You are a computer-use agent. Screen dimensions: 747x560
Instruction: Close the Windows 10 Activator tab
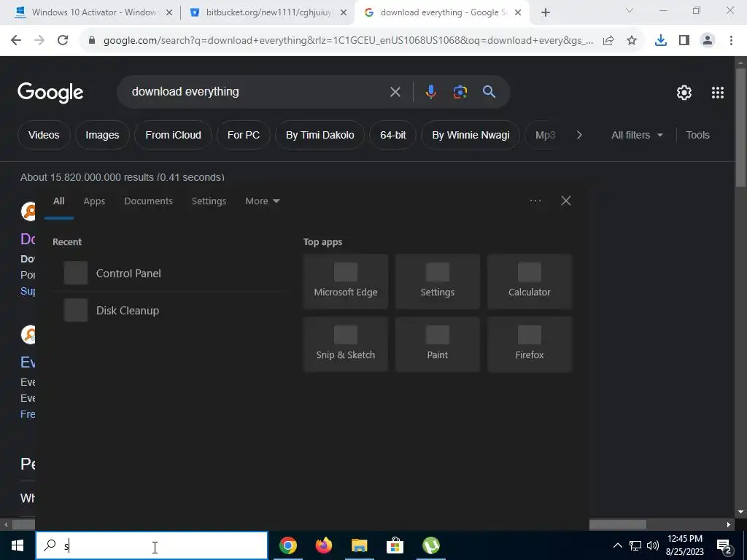[x=169, y=13]
